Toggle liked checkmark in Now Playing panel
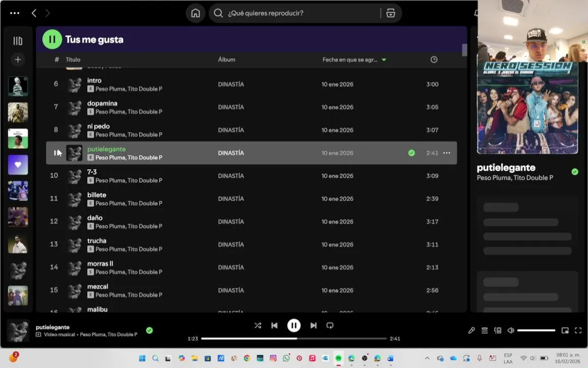The width and height of the screenshot is (588, 368). coord(575,172)
